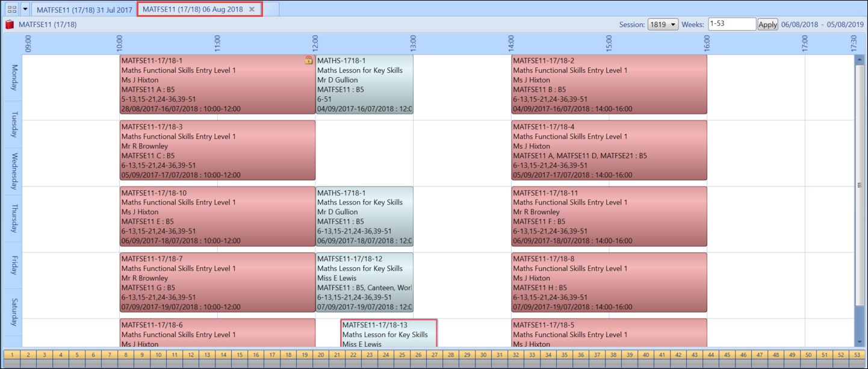This screenshot has height=369, width=868.
Task: Open the MATFSE11-17/18-4 lesson block
Action: click(609, 150)
